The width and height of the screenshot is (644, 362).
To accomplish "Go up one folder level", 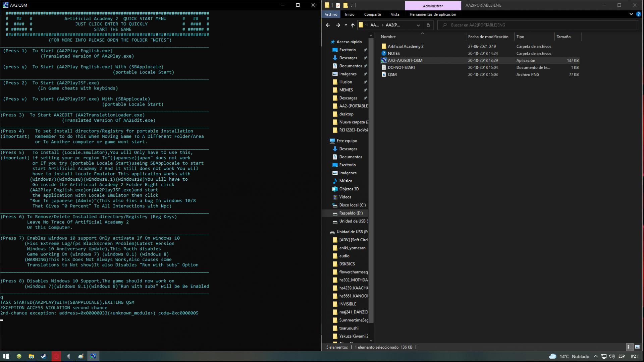I will point(353,25).
